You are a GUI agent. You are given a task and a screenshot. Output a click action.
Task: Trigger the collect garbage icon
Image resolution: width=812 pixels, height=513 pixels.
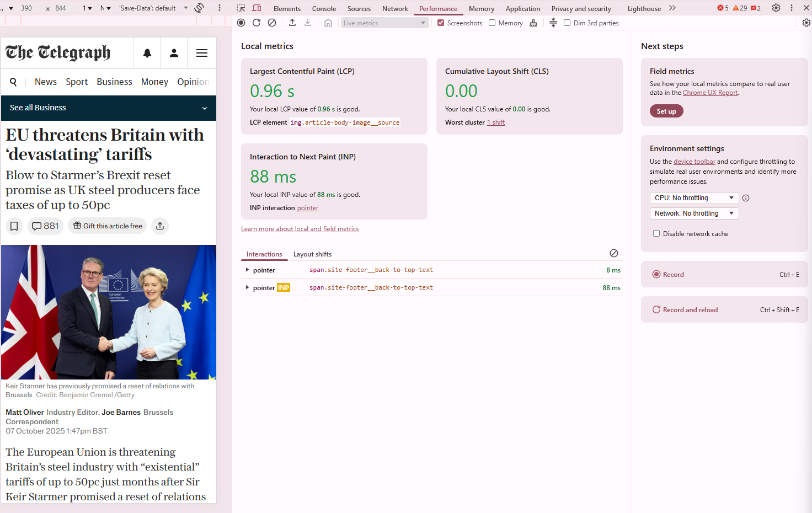[x=533, y=23]
